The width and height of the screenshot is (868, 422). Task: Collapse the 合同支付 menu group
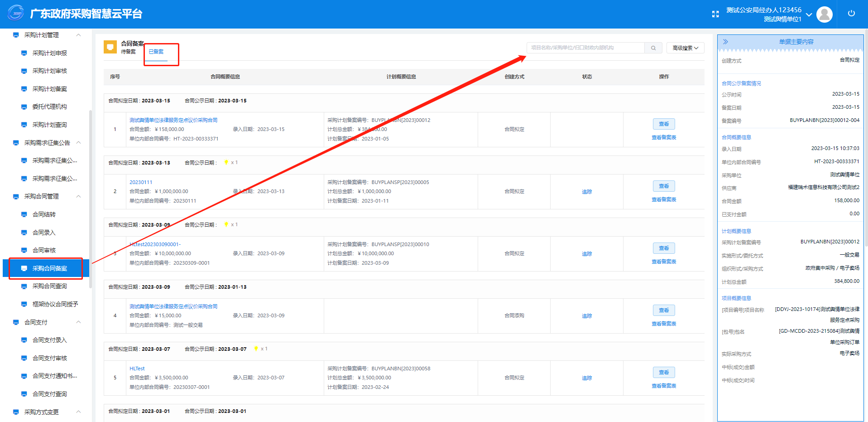click(79, 322)
